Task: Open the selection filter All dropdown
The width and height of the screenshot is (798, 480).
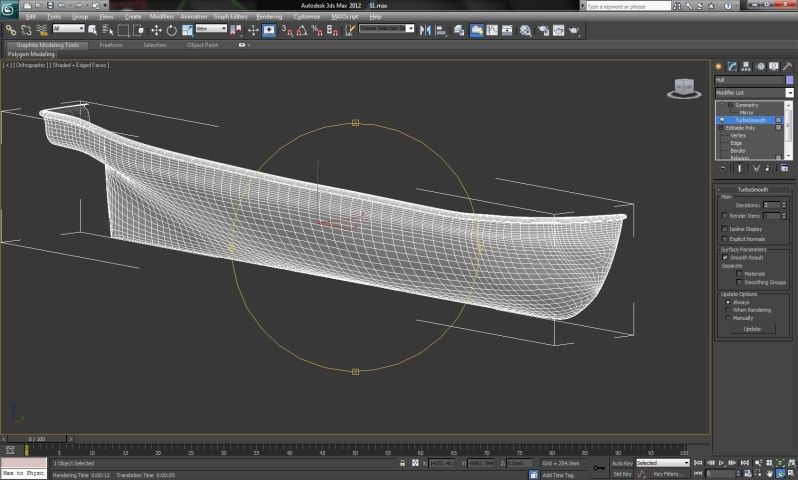Action: pyautogui.click(x=68, y=29)
